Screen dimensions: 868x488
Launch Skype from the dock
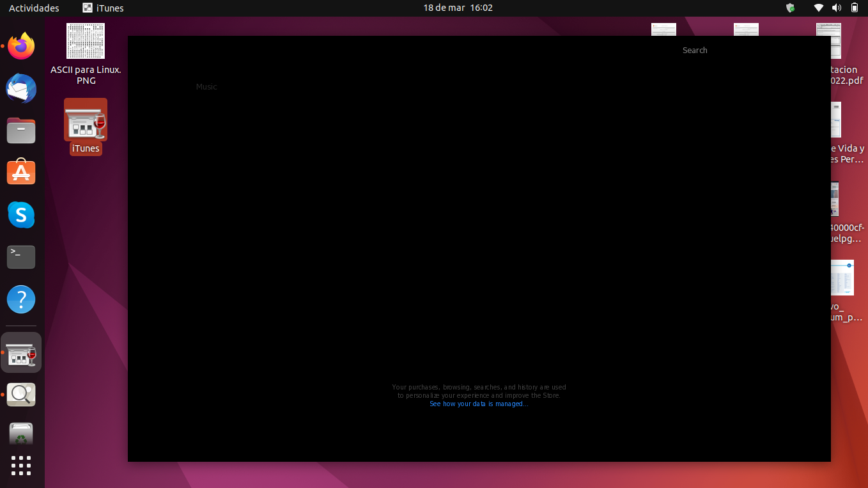tap(21, 215)
